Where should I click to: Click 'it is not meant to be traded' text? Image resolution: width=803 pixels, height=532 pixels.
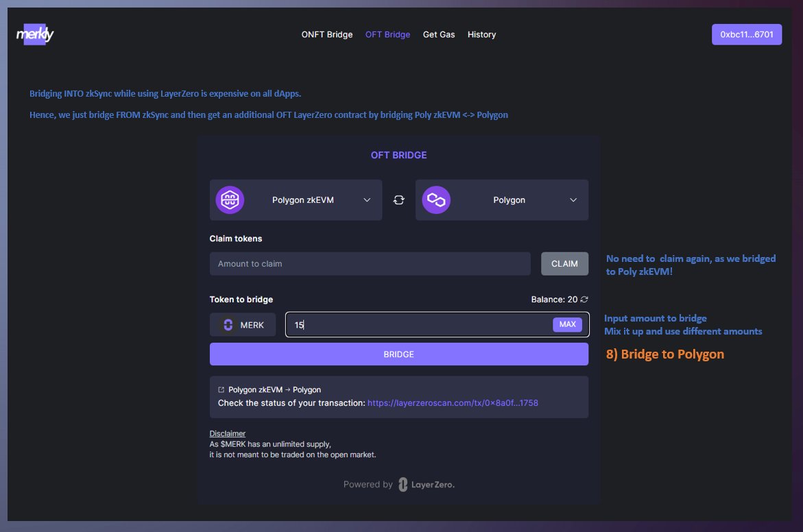260,455
